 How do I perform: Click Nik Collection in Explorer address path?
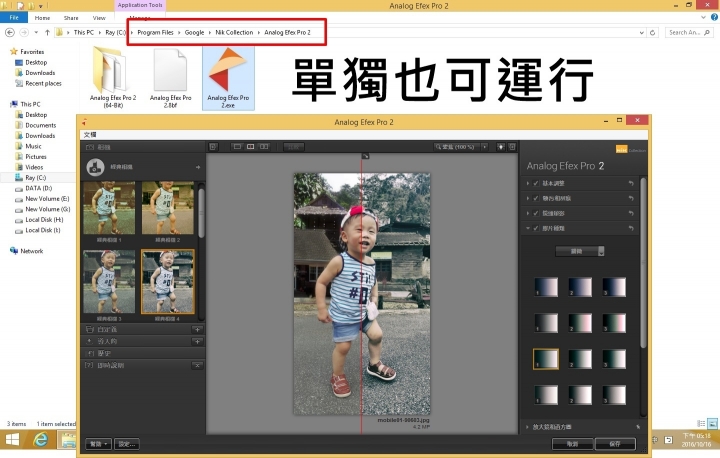tap(234, 33)
